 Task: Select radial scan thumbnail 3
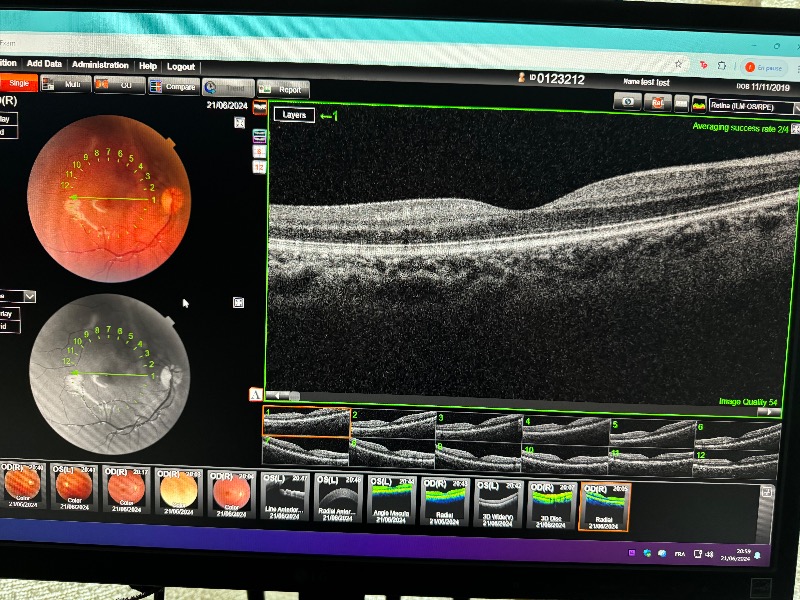pos(479,426)
